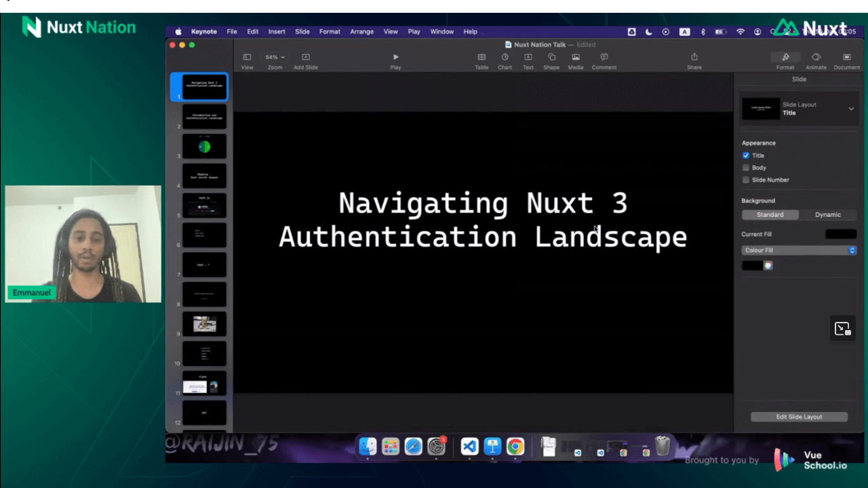Click the Media toolbar icon
The height and width of the screenshot is (488, 868).
click(x=576, y=58)
